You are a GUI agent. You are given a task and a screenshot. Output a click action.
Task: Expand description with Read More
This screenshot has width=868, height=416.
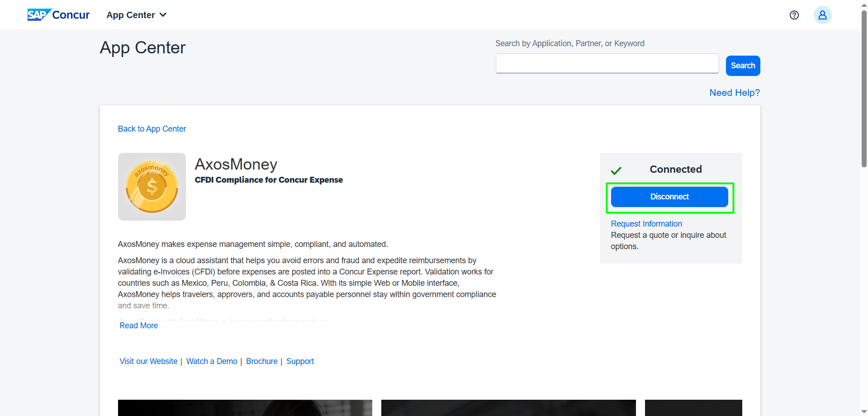pyautogui.click(x=138, y=326)
